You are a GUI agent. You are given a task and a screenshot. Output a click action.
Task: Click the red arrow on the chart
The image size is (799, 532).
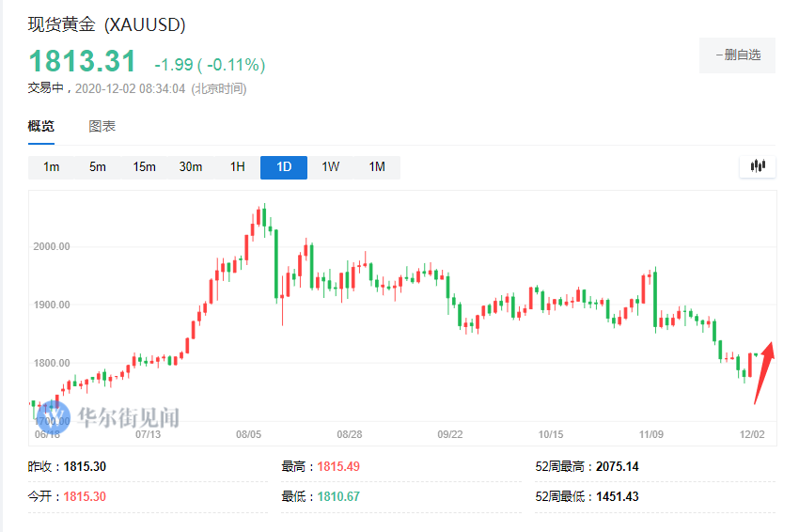pos(763,372)
